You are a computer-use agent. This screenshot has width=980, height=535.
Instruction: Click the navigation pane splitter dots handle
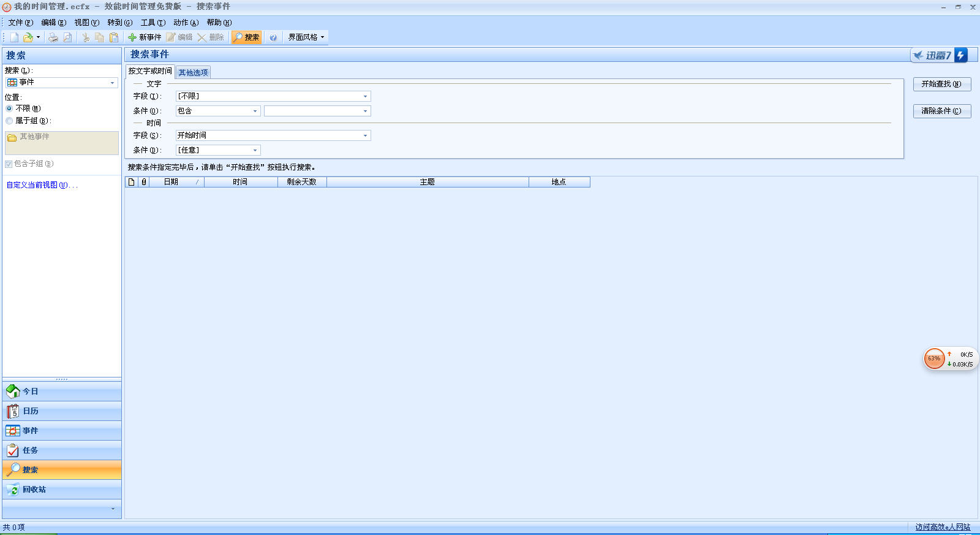[62, 379]
